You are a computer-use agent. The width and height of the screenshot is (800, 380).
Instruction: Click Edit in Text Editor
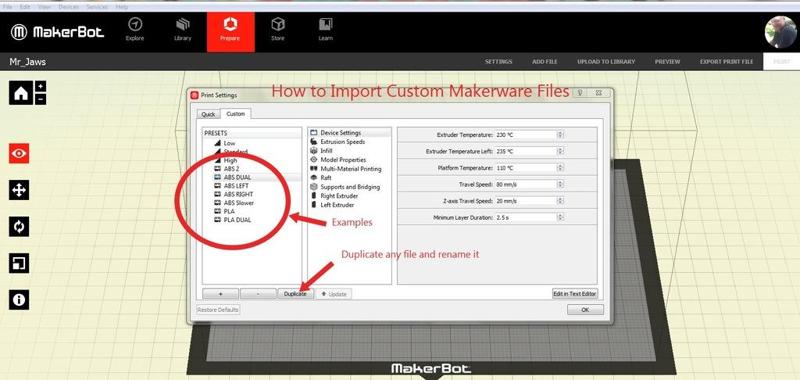(x=575, y=294)
